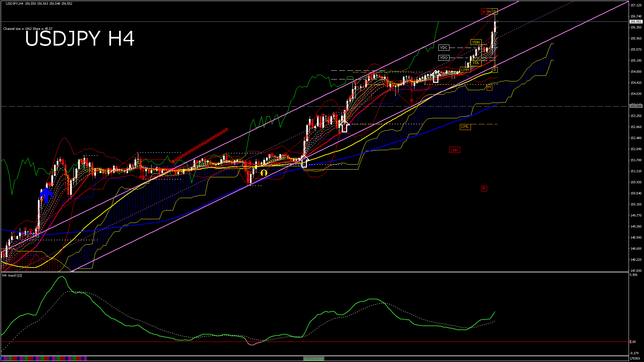Screen dimensions: 644x362
Task: Click the yellow circle arrow marker
Action: (264, 173)
